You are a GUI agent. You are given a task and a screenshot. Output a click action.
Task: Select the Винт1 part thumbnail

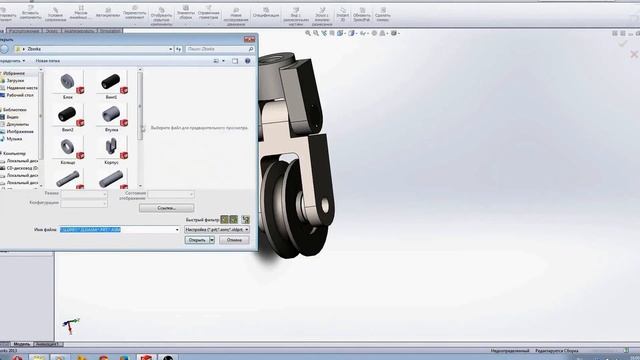[x=111, y=85]
